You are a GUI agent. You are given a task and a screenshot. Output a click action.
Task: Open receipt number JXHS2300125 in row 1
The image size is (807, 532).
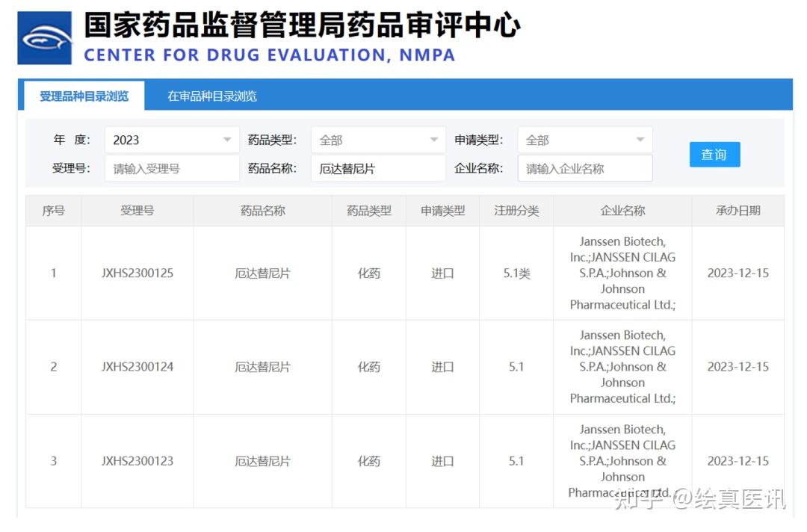click(137, 273)
